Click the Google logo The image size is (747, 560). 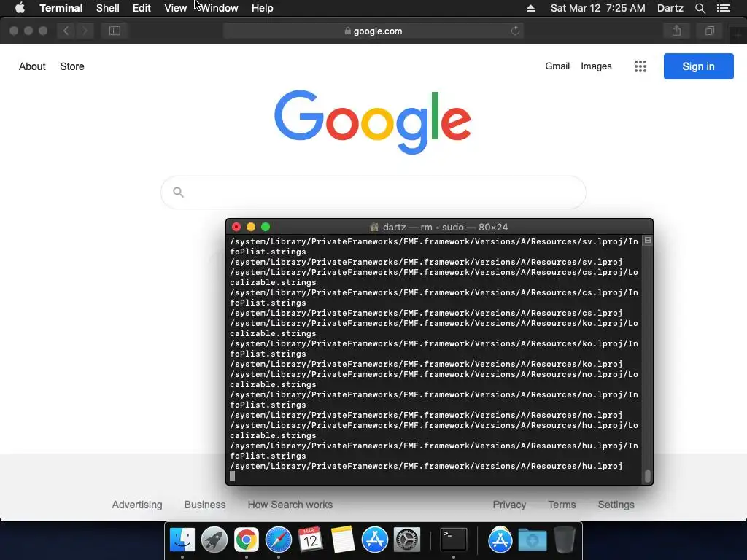coord(373,122)
